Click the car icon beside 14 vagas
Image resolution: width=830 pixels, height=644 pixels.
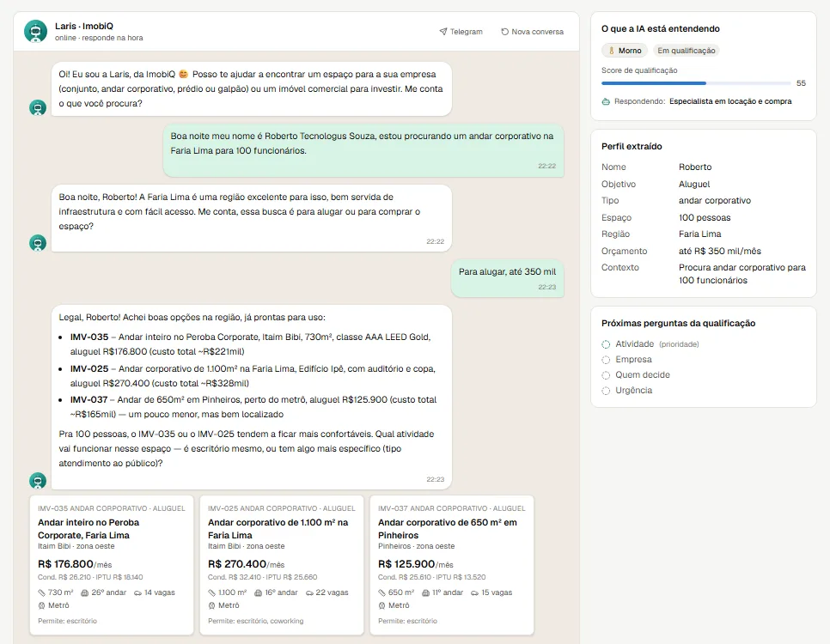[x=137, y=592]
